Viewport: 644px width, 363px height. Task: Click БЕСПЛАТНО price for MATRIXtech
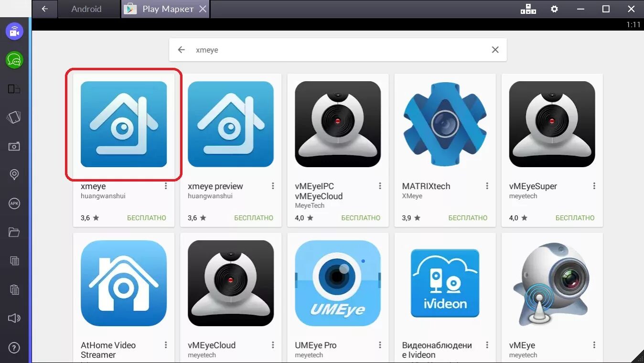coord(468,218)
